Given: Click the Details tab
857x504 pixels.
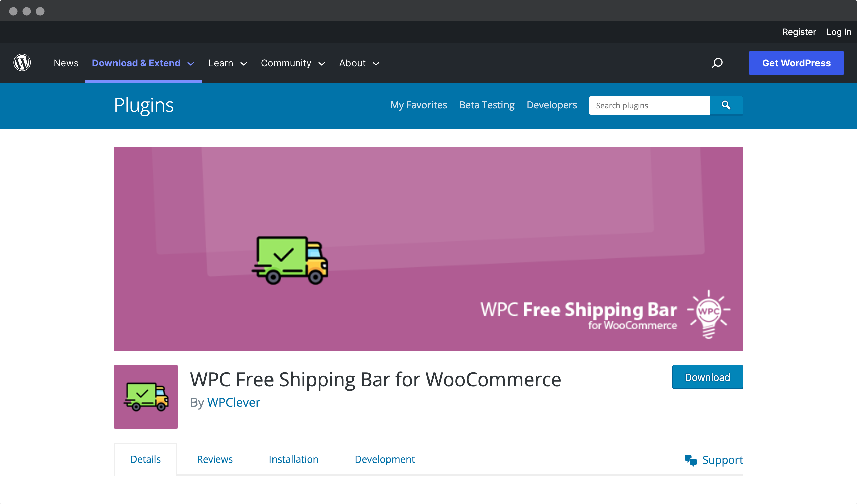Looking at the screenshot, I should 145,459.
